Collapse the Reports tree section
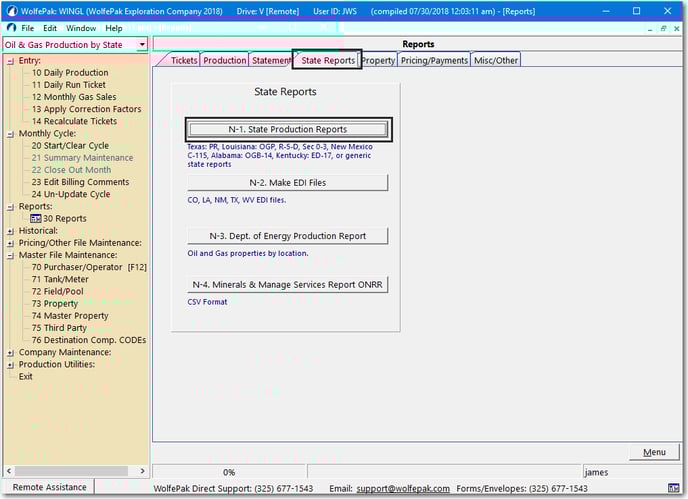The width and height of the screenshot is (688, 499). pyautogui.click(x=11, y=207)
